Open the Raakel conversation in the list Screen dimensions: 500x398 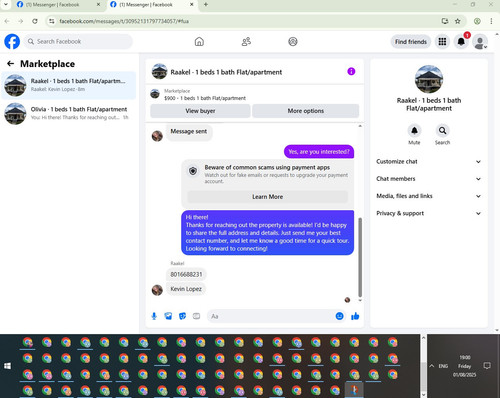coord(69,85)
